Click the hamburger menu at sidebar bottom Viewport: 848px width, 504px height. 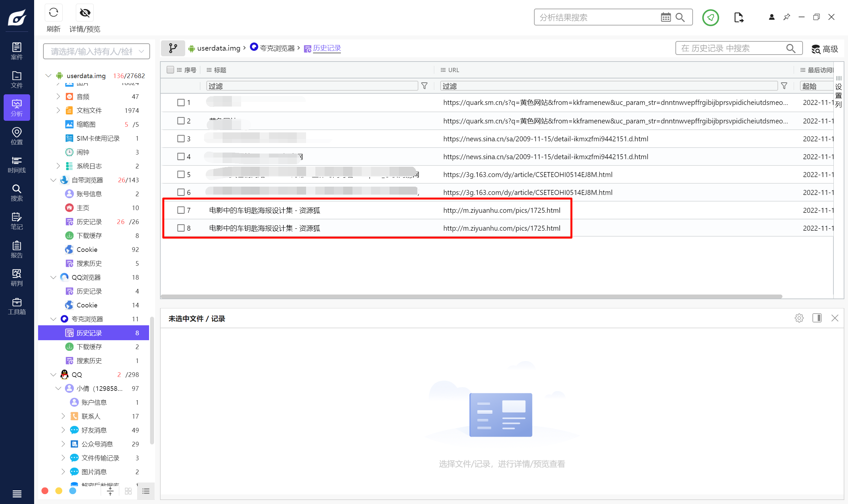(x=17, y=493)
